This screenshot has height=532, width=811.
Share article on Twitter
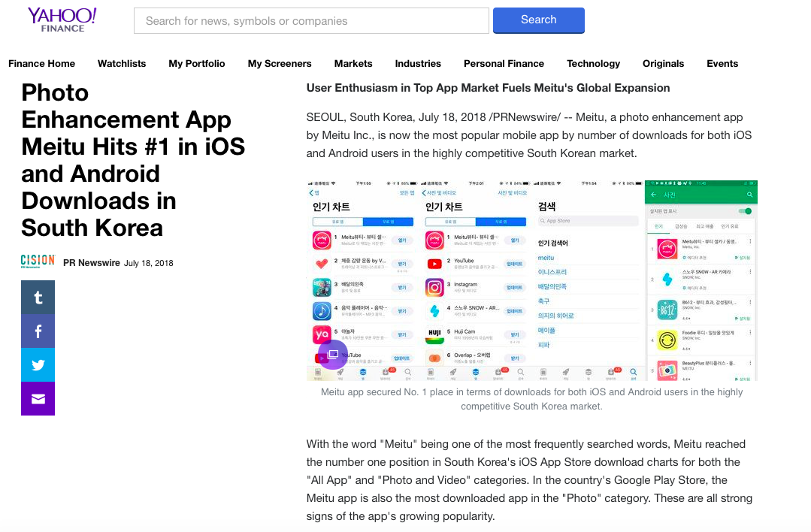pyautogui.click(x=38, y=365)
